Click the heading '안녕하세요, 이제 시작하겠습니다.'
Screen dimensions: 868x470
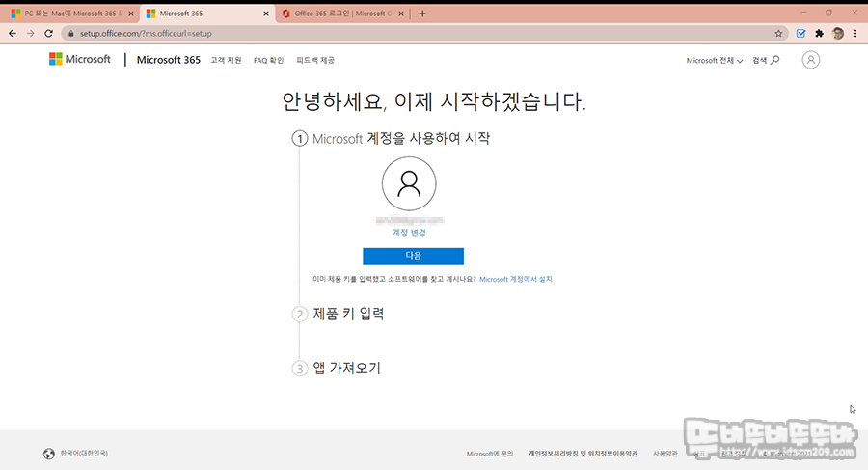[x=434, y=102]
